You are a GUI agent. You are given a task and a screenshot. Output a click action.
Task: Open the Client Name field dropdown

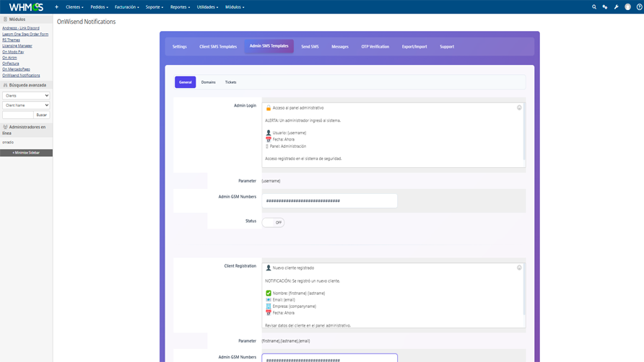click(26, 105)
